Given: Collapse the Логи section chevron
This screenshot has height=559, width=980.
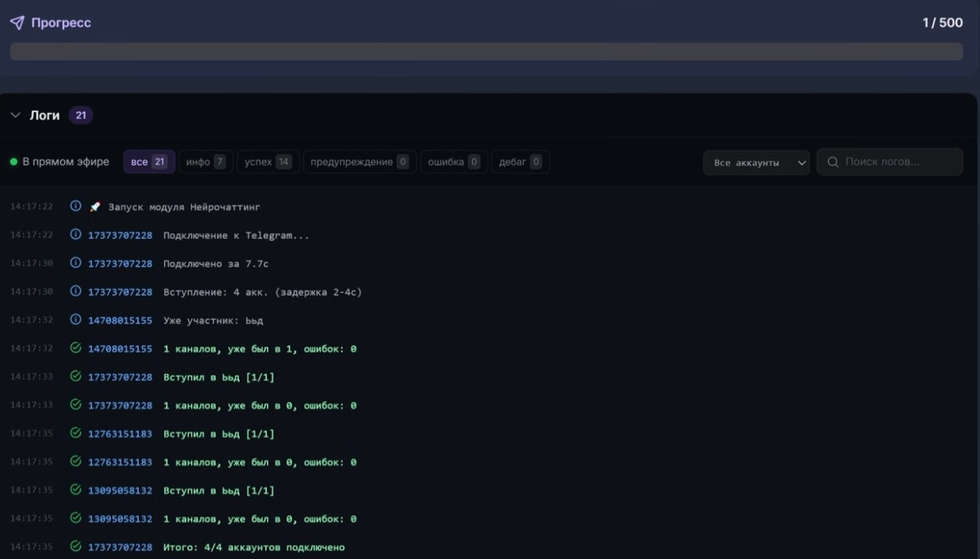Looking at the screenshot, I should [x=16, y=115].
